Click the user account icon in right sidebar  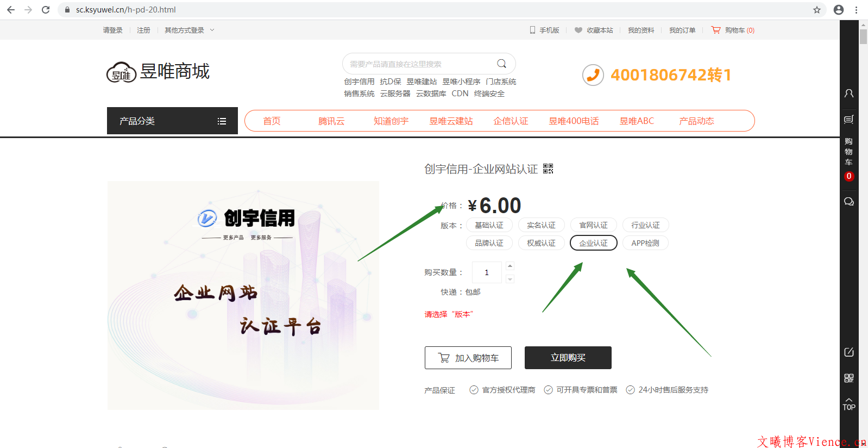coord(848,94)
